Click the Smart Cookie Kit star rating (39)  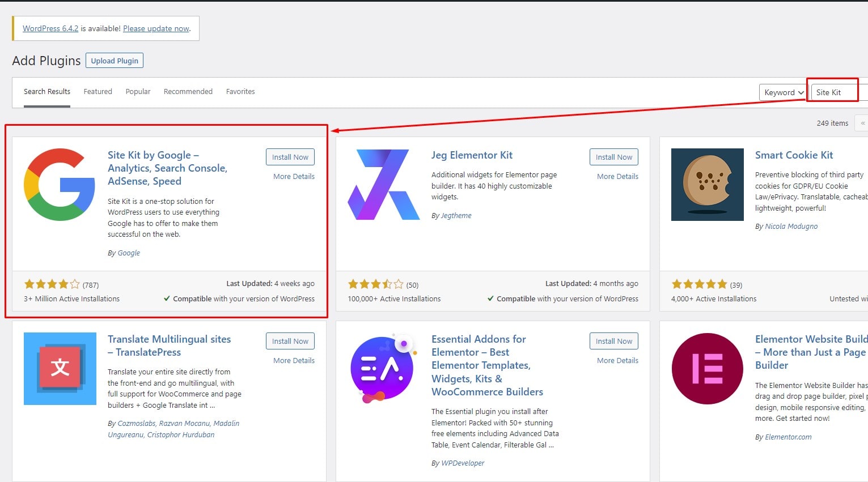699,284
